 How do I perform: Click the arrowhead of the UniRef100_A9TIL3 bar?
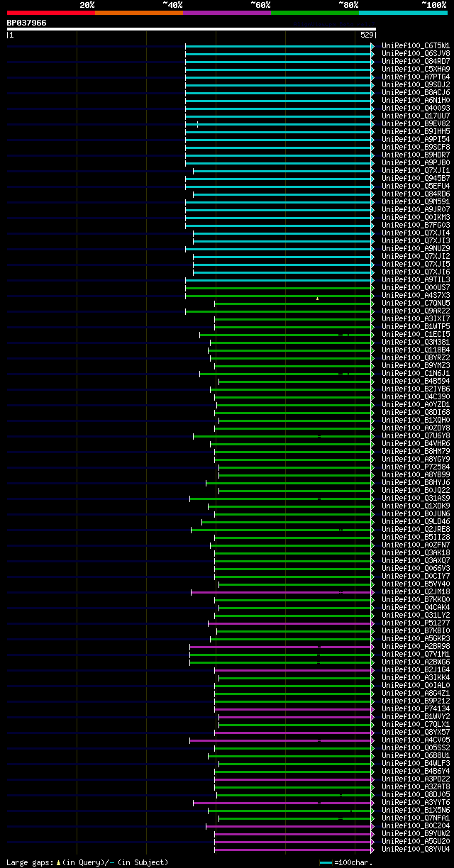(372, 280)
